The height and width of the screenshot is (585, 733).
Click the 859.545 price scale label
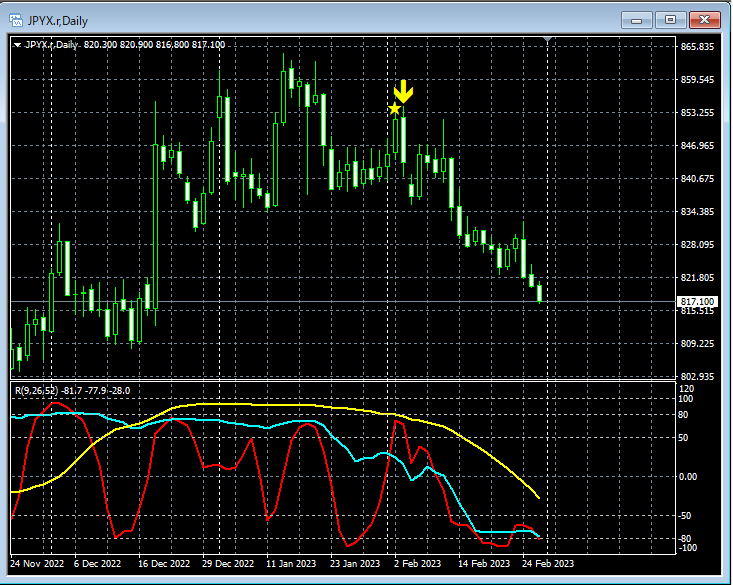(697, 79)
